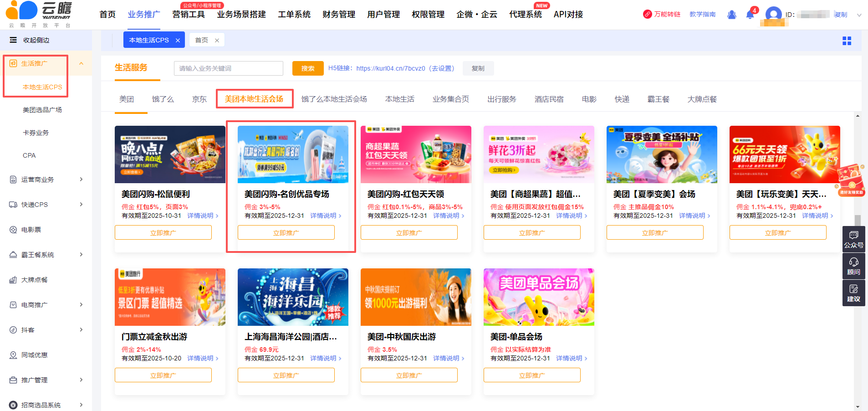
Task: Open the grid view icon at top right
Action: click(x=847, y=41)
